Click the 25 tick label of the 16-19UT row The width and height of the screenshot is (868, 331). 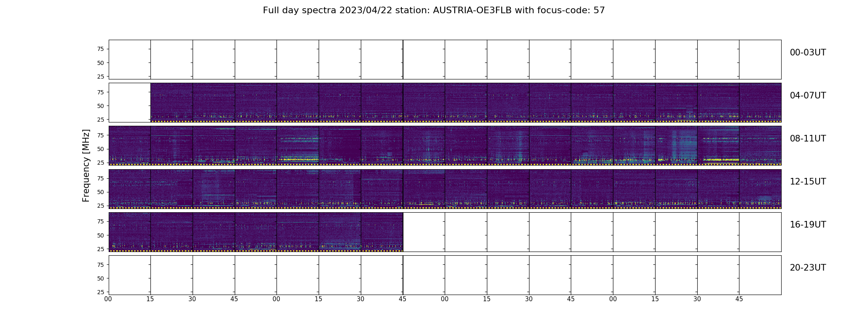(x=100, y=249)
